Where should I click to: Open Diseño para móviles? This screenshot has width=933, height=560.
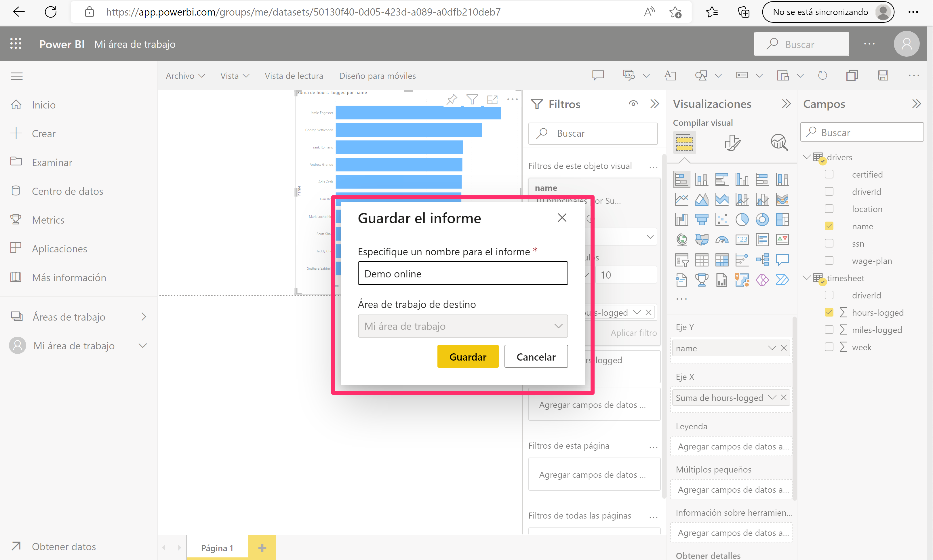point(377,76)
